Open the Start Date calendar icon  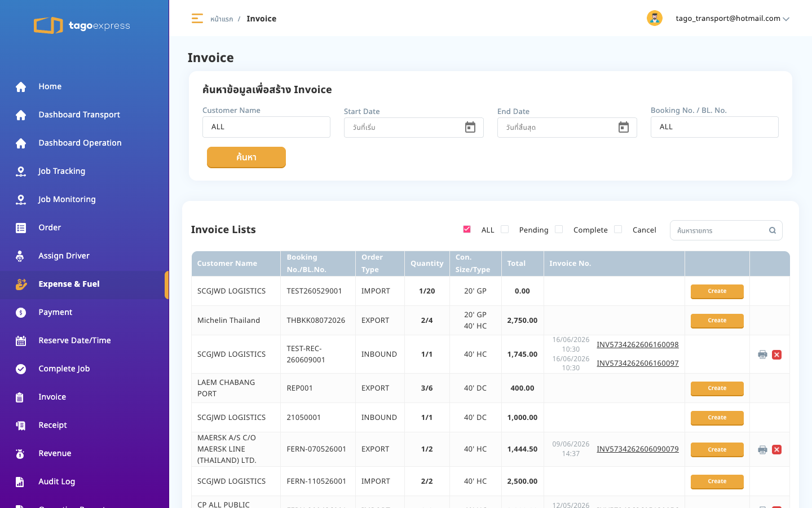pyautogui.click(x=470, y=128)
